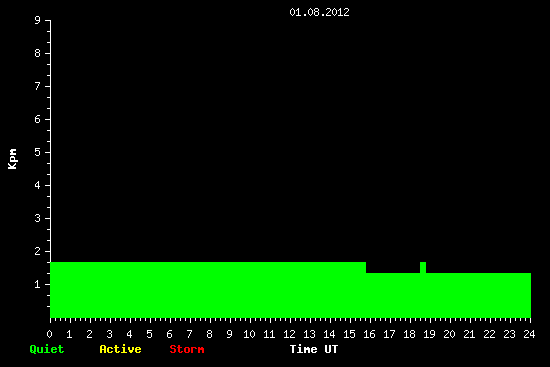Click hour 16 on the time axis

[369, 334]
